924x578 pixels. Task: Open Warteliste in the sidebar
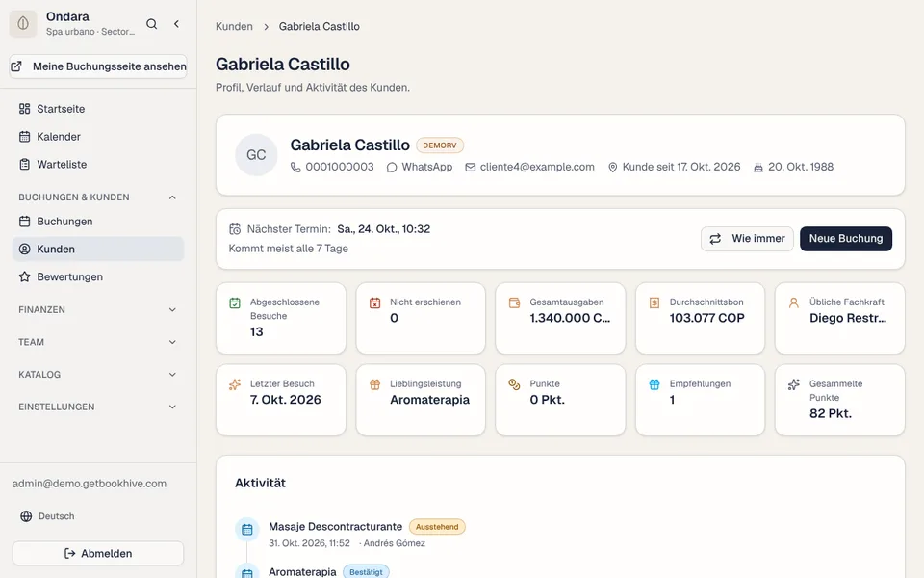pyautogui.click(x=98, y=164)
